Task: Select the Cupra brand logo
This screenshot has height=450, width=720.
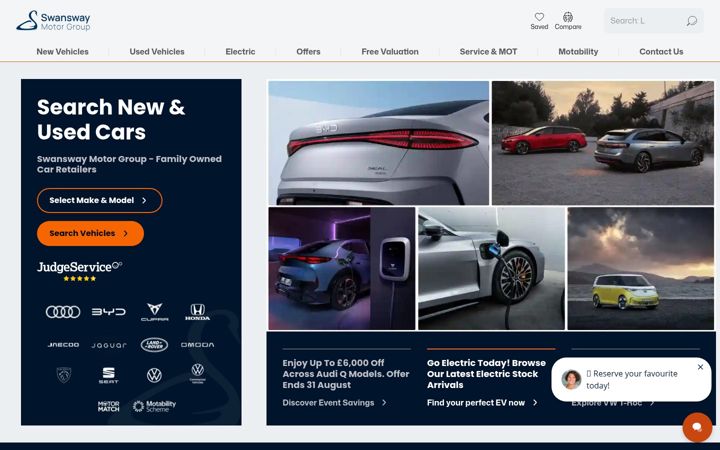Action: click(x=154, y=312)
